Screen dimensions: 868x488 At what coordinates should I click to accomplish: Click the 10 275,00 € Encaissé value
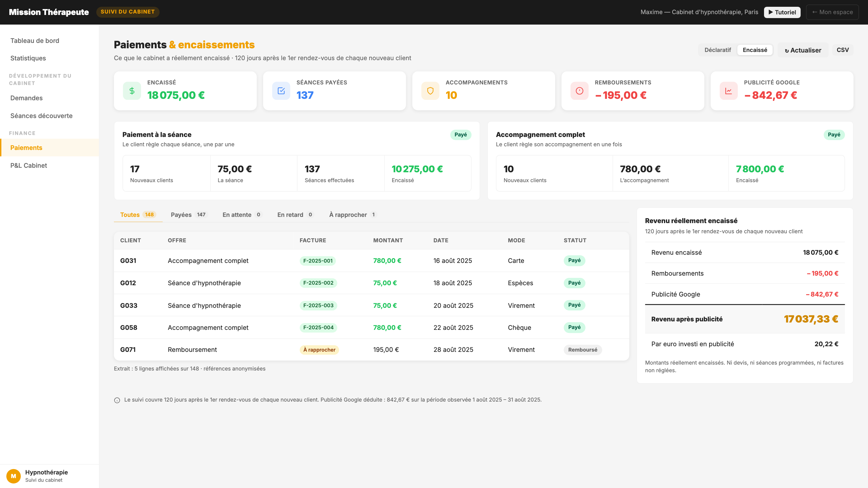tap(417, 169)
